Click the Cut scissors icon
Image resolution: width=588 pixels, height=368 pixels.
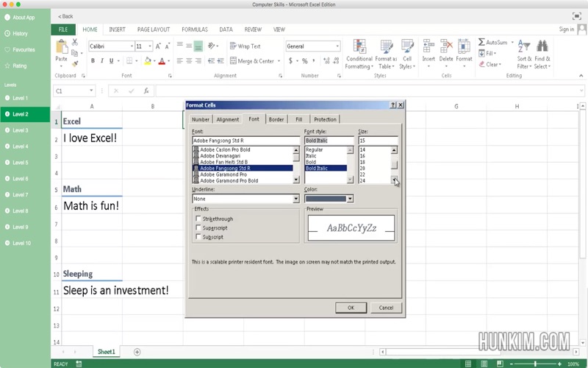(75, 42)
